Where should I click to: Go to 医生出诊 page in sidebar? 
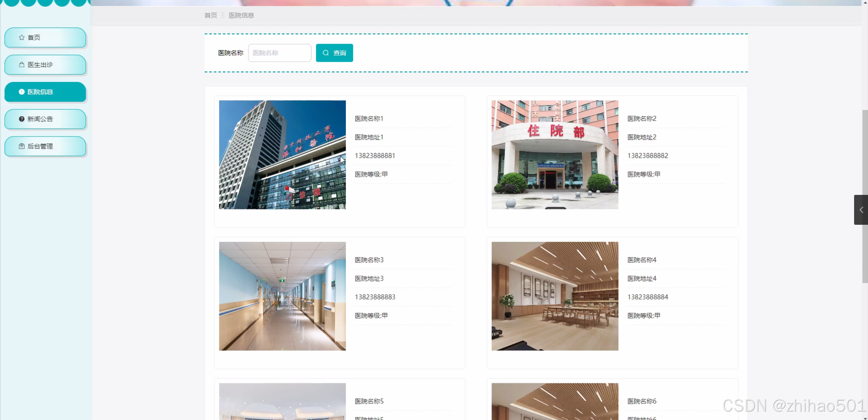point(45,65)
